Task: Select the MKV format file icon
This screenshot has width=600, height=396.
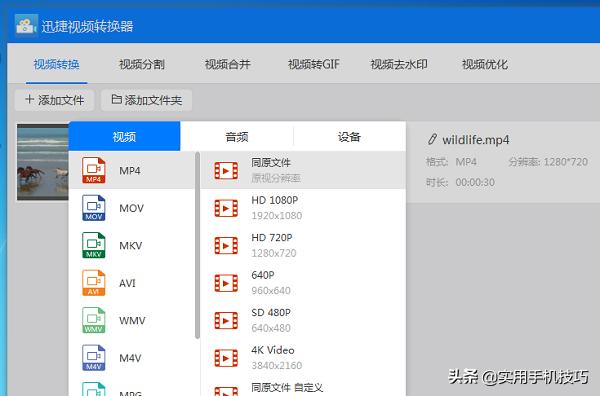Action: point(93,245)
